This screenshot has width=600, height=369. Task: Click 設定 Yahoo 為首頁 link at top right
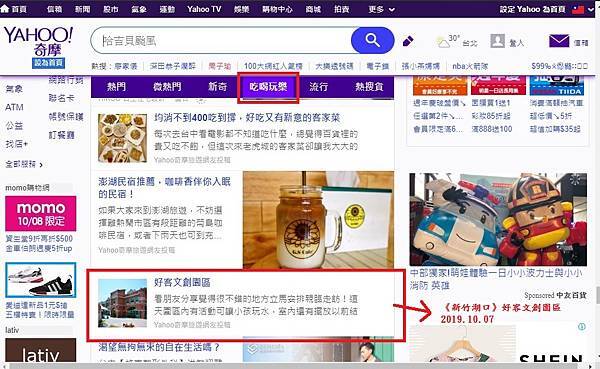(532, 9)
